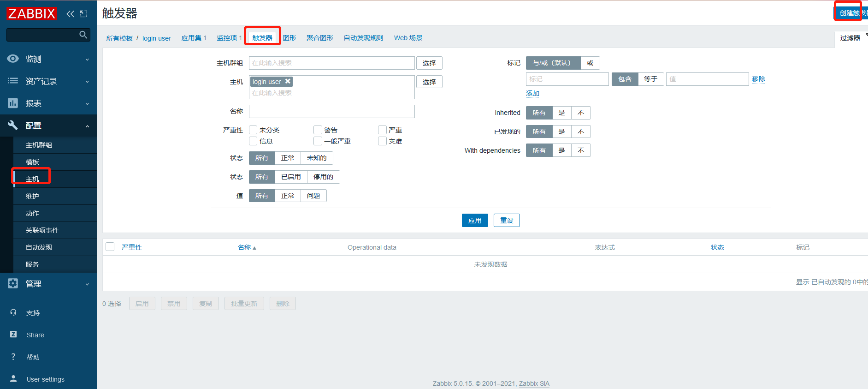Click the sidebar search magnifier icon
The width and height of the screenshot is (868, 389).
click(83, 35)
